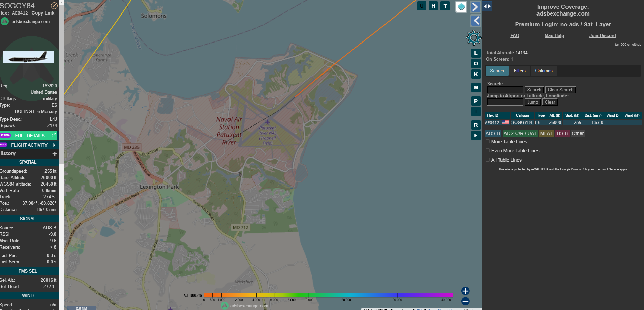Toggle the U map button
The height and width of the screenshot is (310, 644).
[x=422, y=6]
